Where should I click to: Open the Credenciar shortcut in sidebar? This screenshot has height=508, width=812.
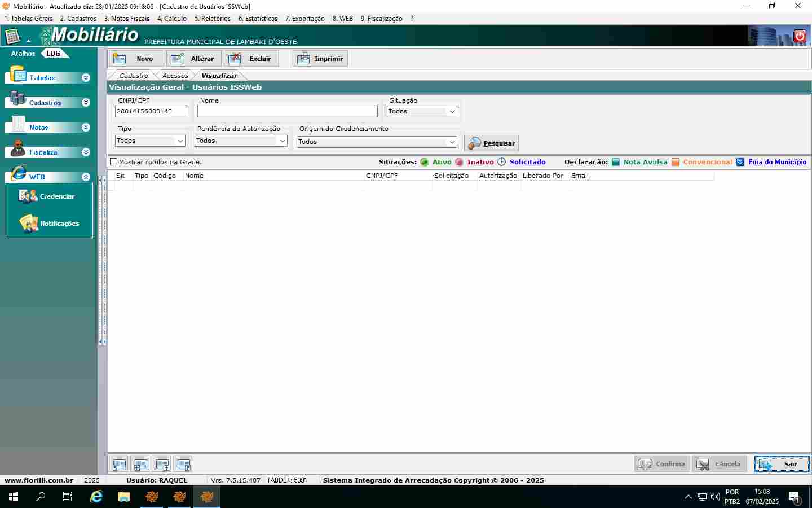click(48, 196)
